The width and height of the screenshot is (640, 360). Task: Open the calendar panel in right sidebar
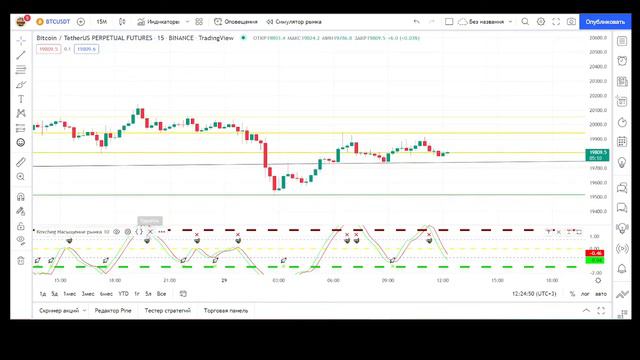(622, 142)
